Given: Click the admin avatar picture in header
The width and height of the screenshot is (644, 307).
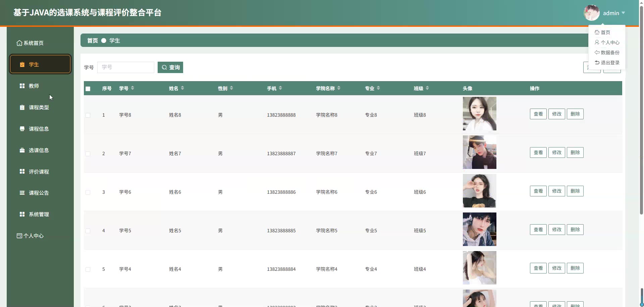Looking at the screenshot, I should tap(591, 13).
